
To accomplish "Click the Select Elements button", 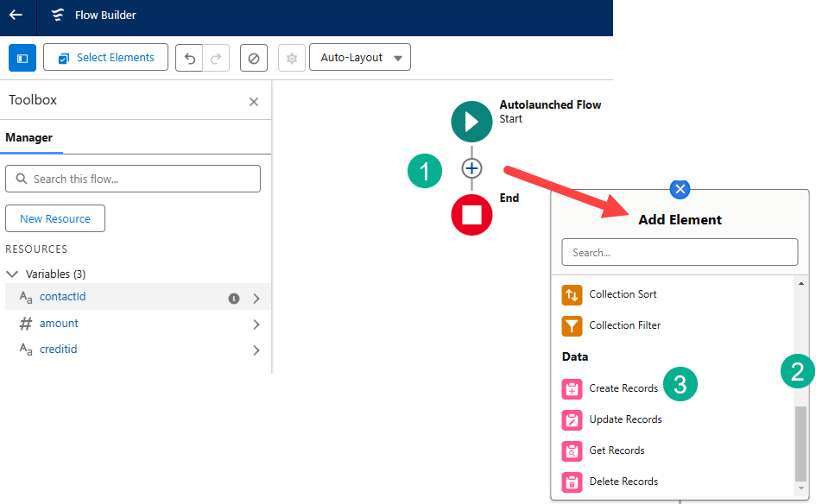I will coord(105,58).
